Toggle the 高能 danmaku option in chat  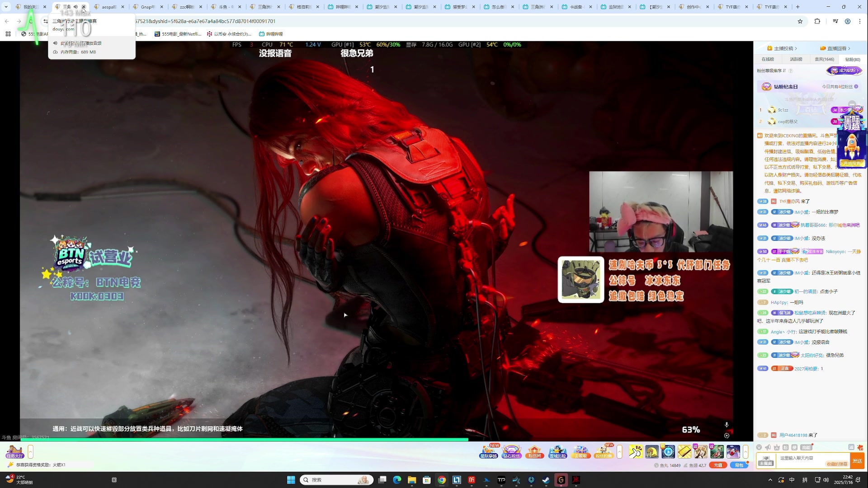pos(807,447)
